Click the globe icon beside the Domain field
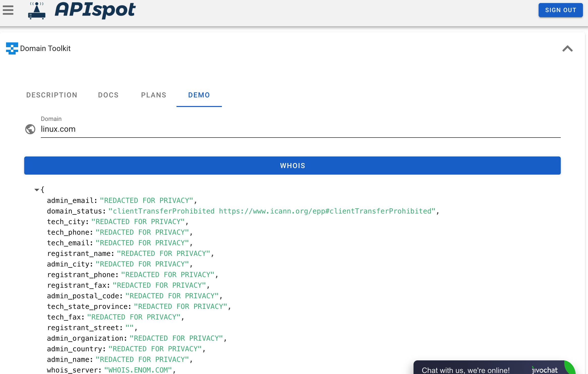Image resolution: width=588 pixels, height=374 pixels. tap(30, 129)
